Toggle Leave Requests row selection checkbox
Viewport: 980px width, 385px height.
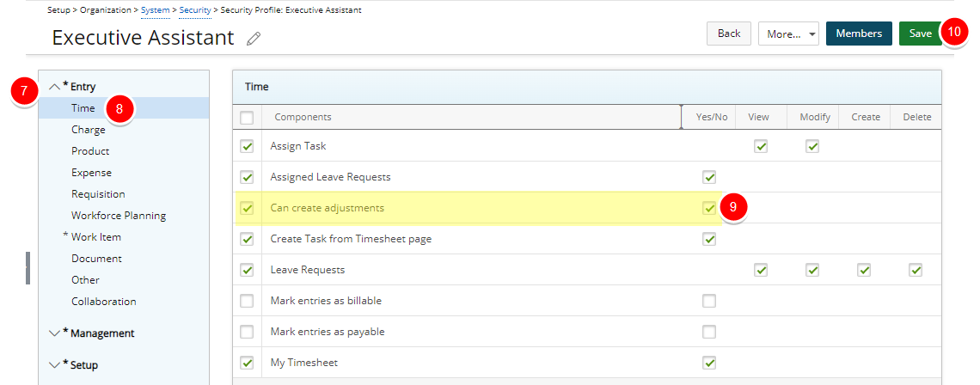coord(247,270)
